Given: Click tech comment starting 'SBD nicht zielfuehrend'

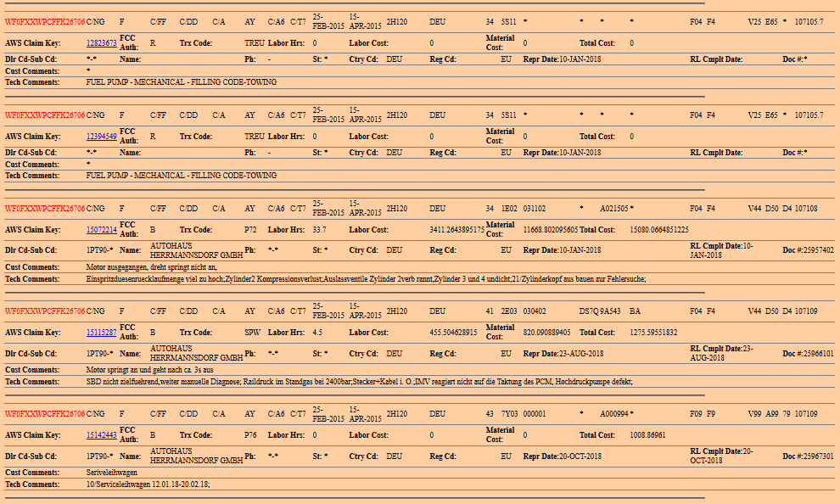Looking at the screenshot, I should coord(359,382).
